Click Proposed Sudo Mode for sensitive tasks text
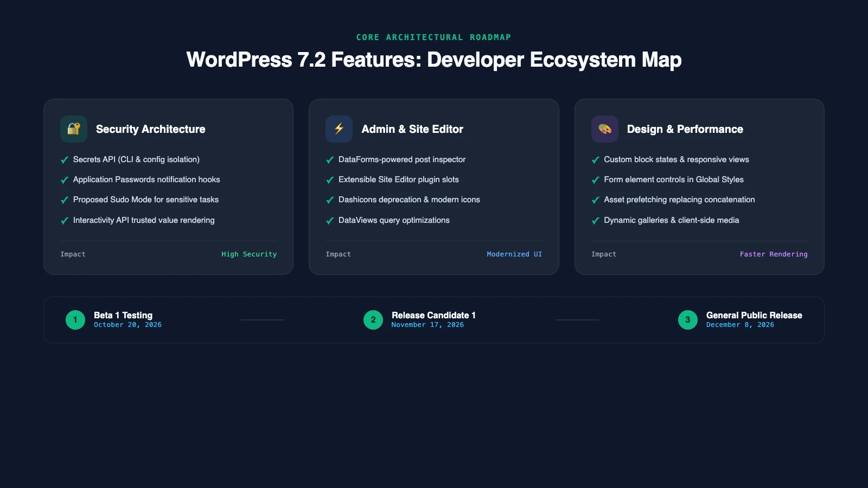The width and height of the screenshot is (868, 488). click(146, 200)
